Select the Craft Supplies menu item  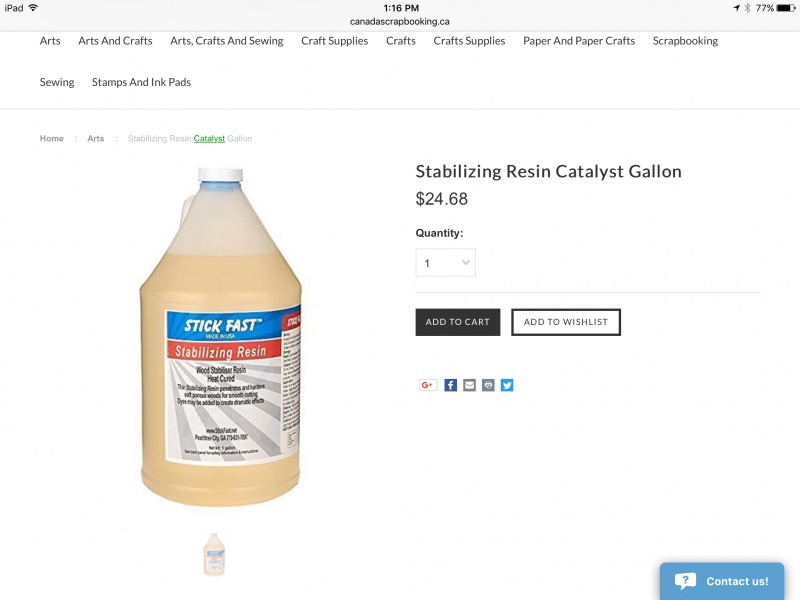(x=334, y=41)
